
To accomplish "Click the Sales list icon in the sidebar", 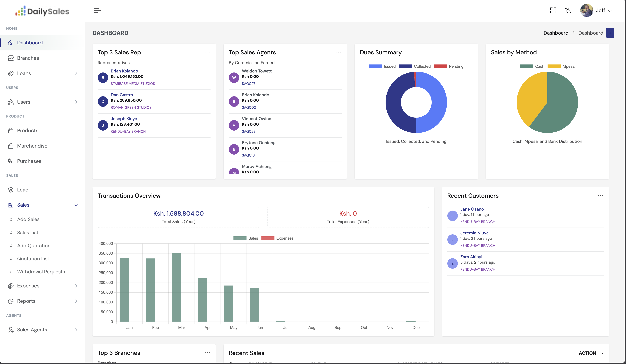I will click(x=11, y=205).
